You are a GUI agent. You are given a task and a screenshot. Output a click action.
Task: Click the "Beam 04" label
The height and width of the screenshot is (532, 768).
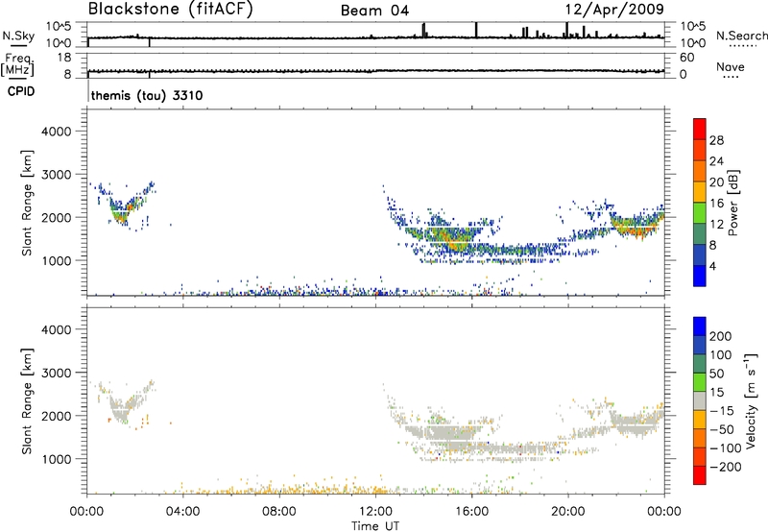click(x=374, y=11)
